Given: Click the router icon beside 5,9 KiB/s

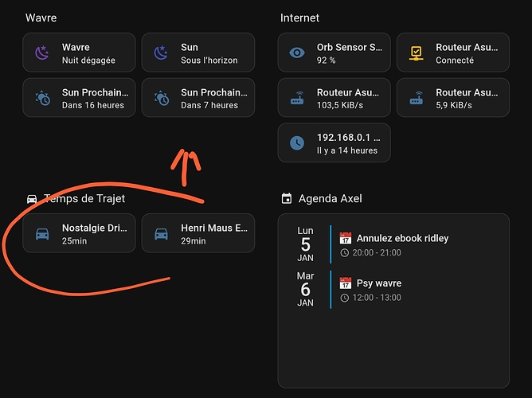Looking at the screenshot, I should [416, 98].
